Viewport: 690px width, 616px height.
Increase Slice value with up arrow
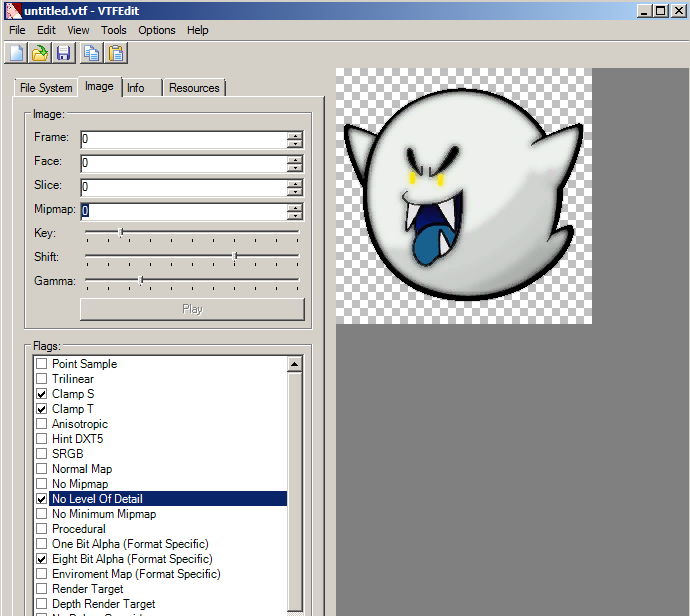295,183
